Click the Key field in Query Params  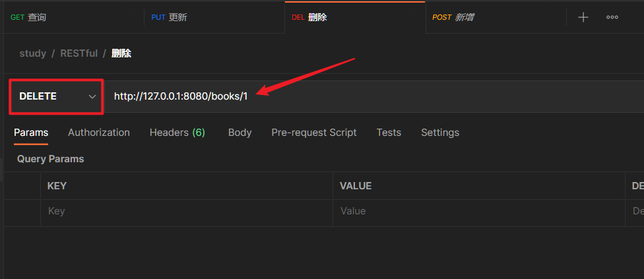pos(186,211)
